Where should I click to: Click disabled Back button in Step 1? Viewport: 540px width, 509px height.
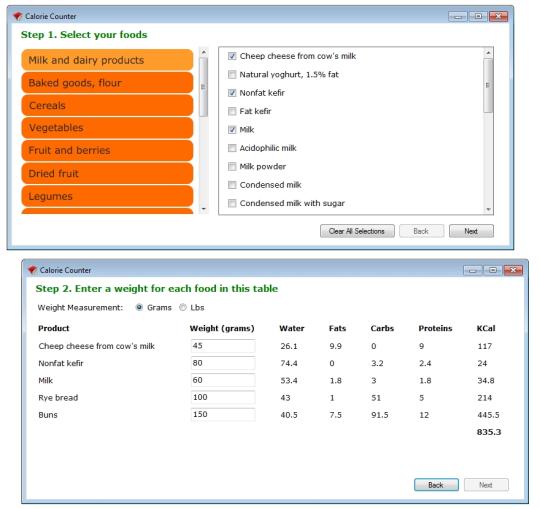[x=422, y=231]
